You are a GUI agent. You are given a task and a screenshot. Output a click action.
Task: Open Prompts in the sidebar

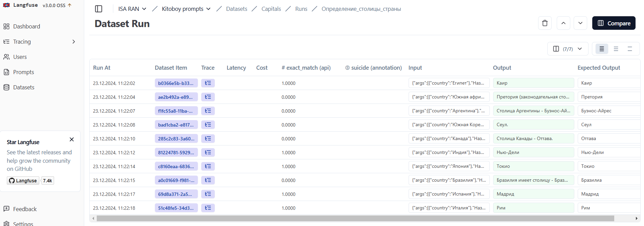(23, 72)
